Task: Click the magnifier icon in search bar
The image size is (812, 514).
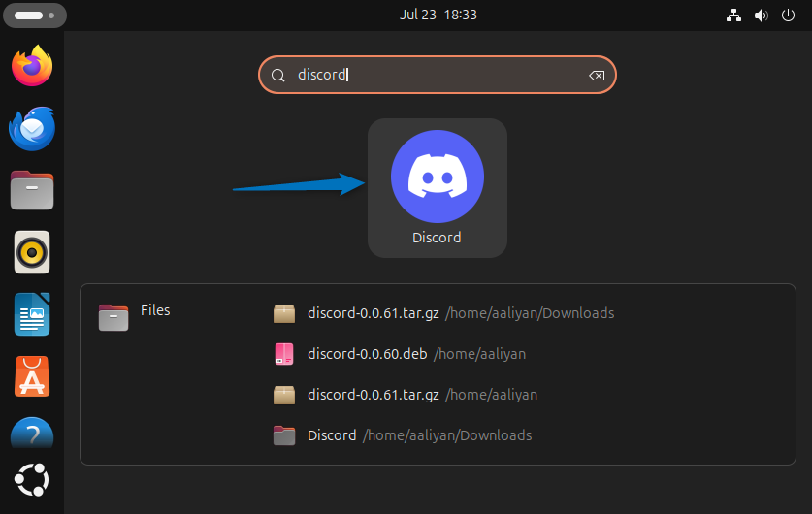Action: pos(278,76)
